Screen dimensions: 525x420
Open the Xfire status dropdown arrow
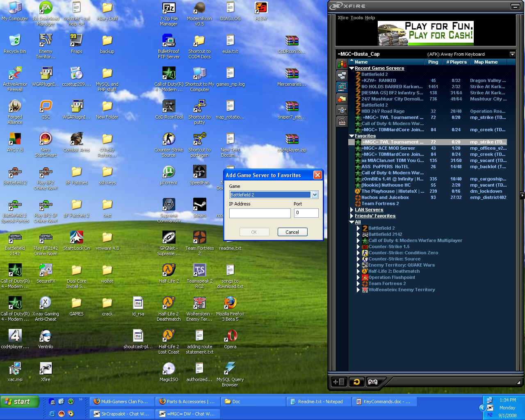point(512,54)
